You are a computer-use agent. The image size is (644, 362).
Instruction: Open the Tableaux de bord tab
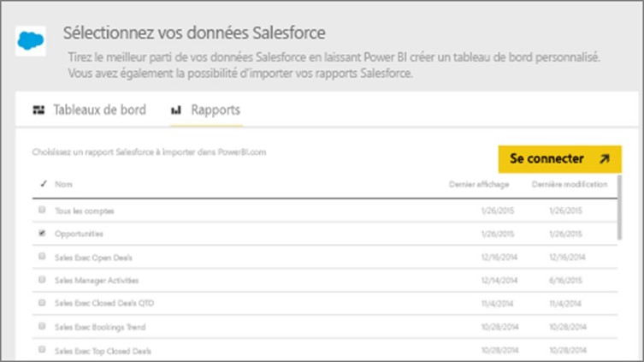[x=90, y=110]
